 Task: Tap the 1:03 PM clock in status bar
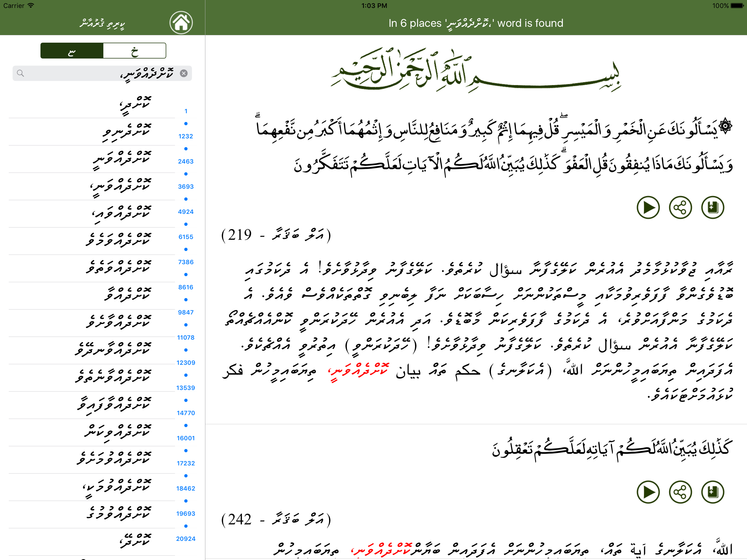tap(374, 5)
